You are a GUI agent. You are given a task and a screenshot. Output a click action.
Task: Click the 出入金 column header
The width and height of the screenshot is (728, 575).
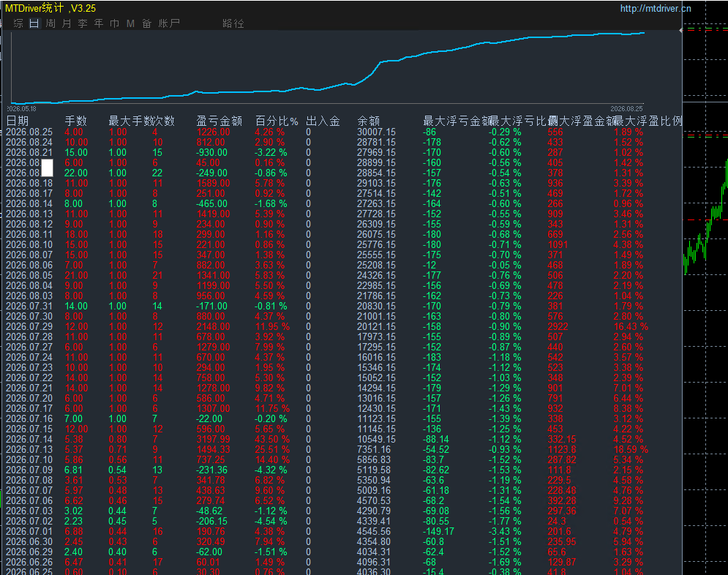click(x=323, y=121)
